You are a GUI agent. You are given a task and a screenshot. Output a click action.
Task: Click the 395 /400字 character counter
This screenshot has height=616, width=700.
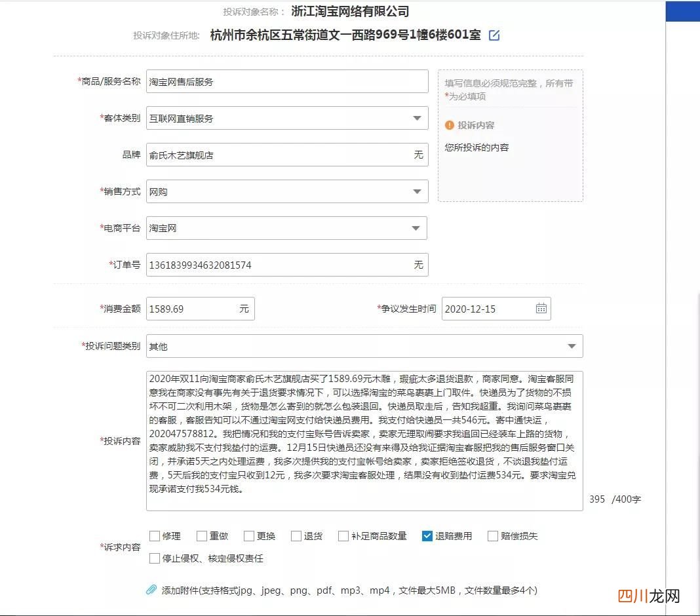(x=615, y=499)
